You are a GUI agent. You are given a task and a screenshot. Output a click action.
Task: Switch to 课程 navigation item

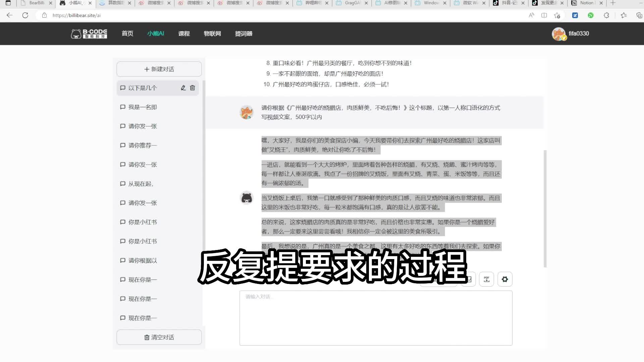tap(184, 34)
